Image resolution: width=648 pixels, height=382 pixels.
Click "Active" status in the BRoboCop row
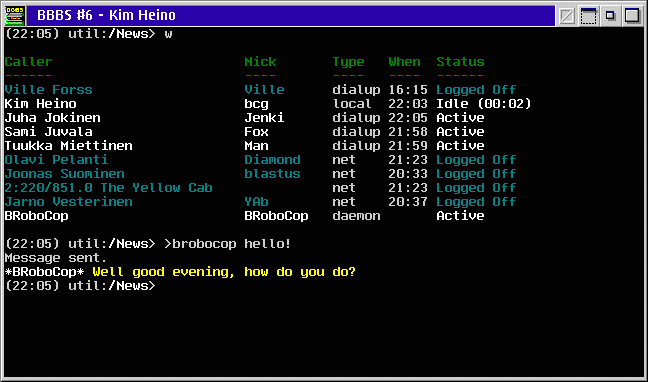460,216
